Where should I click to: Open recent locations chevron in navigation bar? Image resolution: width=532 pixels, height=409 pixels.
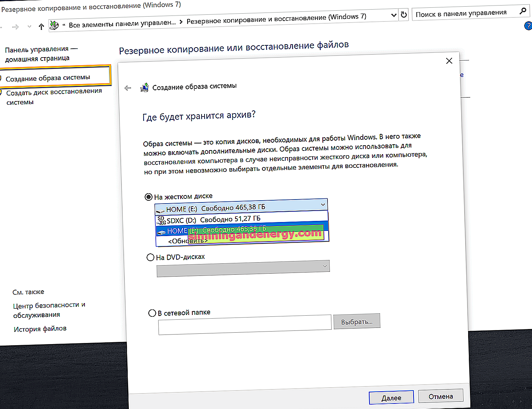(x=30, y=27)
